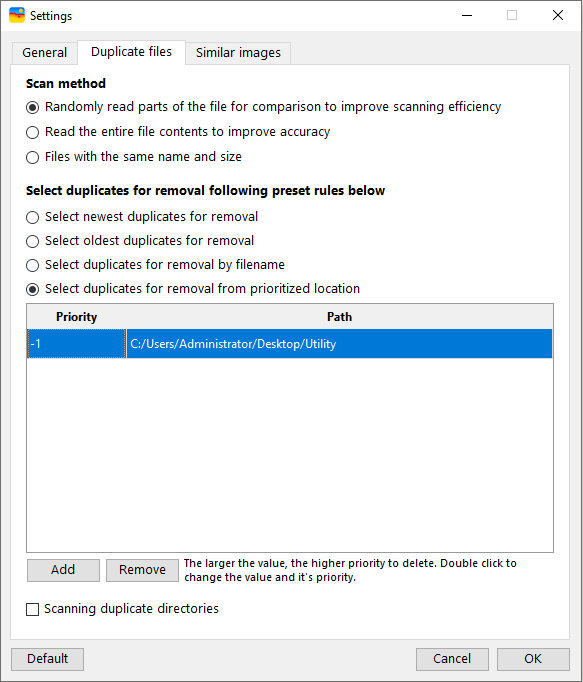Viewport: 583px width, 682px height.
Task: Enable Scanning duplicate directories checkbox
Action: pyautogui.click(x=33, y=609)
